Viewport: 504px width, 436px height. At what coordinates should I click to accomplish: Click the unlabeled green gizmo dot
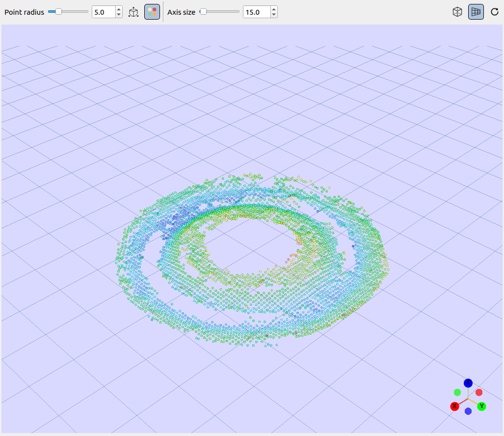pyautogui.click(x=457, y=393)
